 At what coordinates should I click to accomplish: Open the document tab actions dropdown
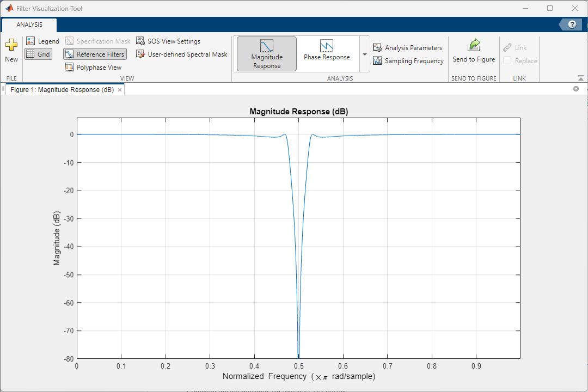[x=576, y=89]
